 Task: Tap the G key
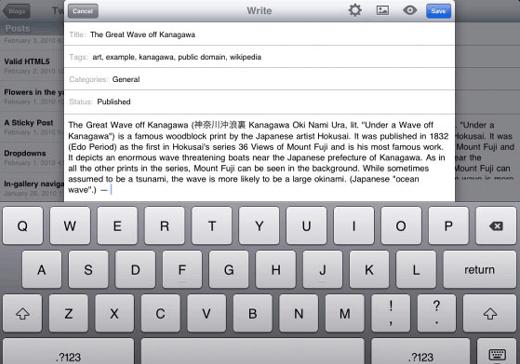point(229,269)
